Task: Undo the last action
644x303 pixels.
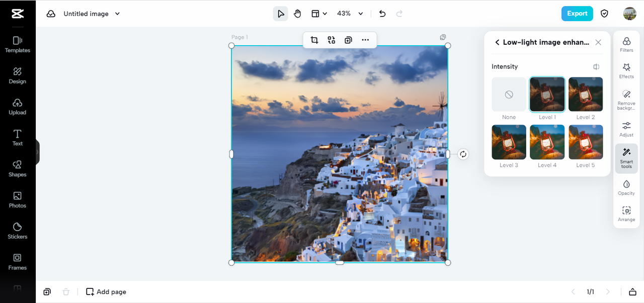Action: 382,14
